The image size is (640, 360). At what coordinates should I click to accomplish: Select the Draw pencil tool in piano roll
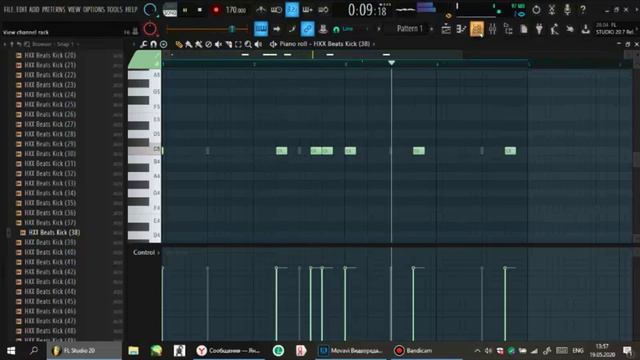click(179, 44)
